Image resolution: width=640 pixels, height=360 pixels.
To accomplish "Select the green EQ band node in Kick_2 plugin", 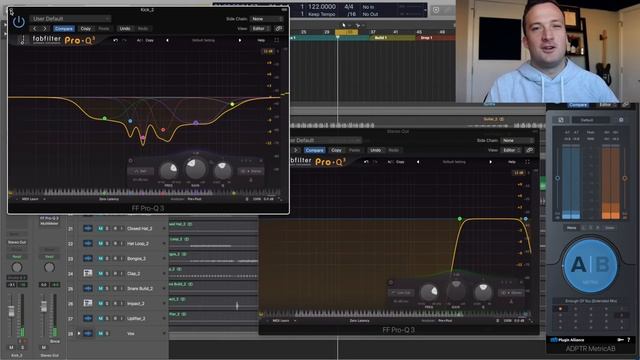I will tap(105, 118).
